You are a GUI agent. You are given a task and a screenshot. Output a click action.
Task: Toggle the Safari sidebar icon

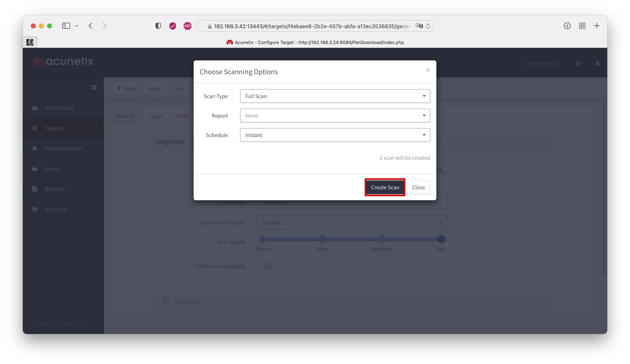tap(66, 26)
